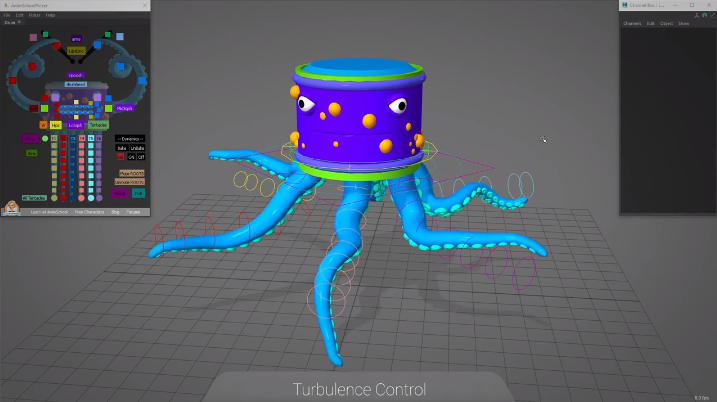
Task: Click the Mute ROOTS button
Action: pyautogui.click(x=131, y=173)
